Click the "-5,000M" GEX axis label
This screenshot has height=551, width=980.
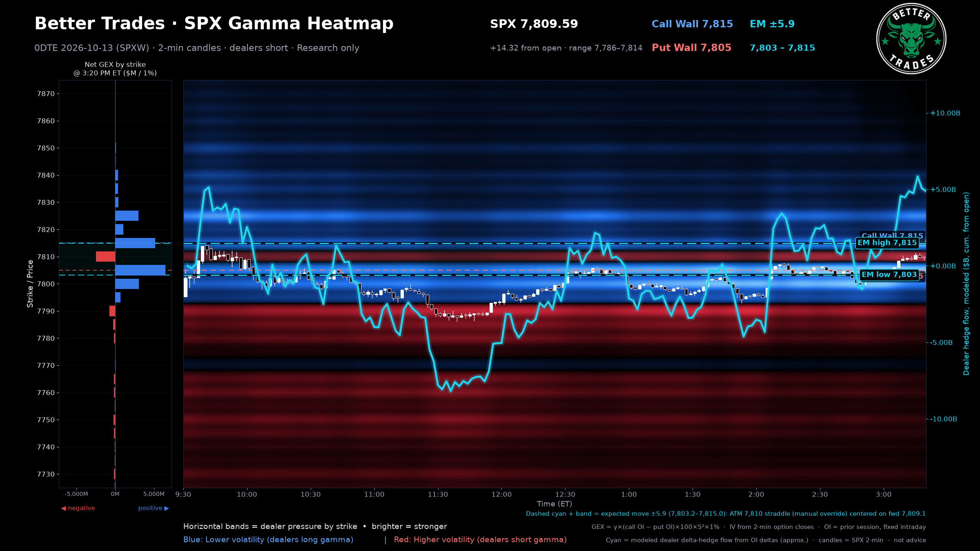pyautogui.click(x=76, y=494)
